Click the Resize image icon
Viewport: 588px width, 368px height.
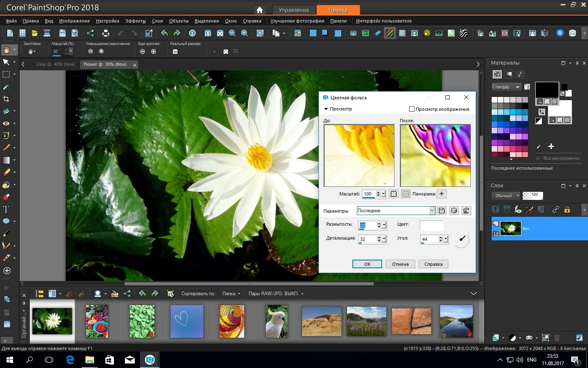(x=149, y=34)
